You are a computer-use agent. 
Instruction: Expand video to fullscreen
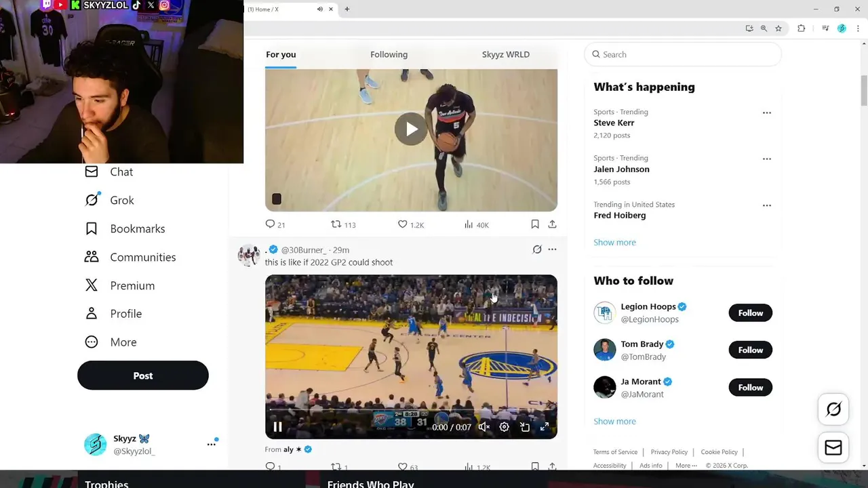click(x=544, y=427)
